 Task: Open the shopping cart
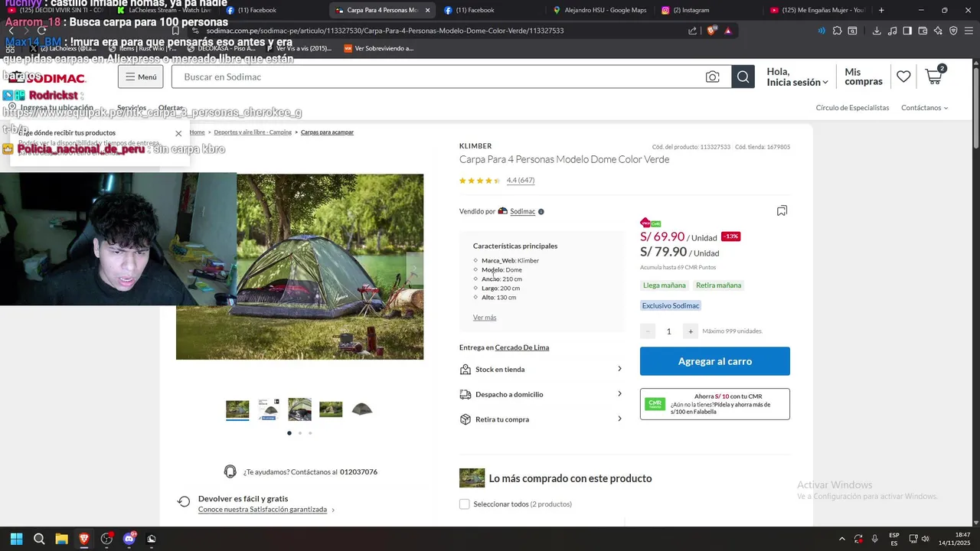(x=934, y=76)
